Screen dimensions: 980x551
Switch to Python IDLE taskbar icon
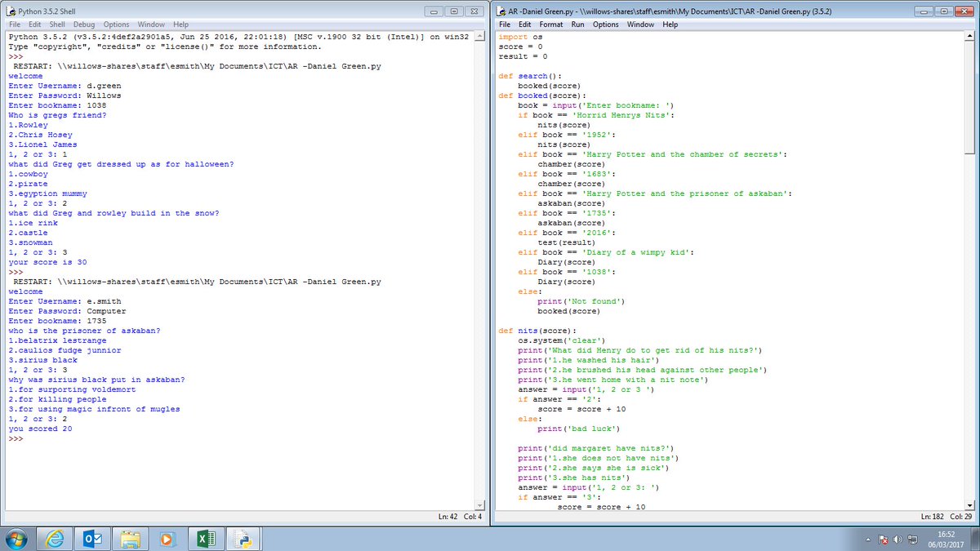coord(242,539)
